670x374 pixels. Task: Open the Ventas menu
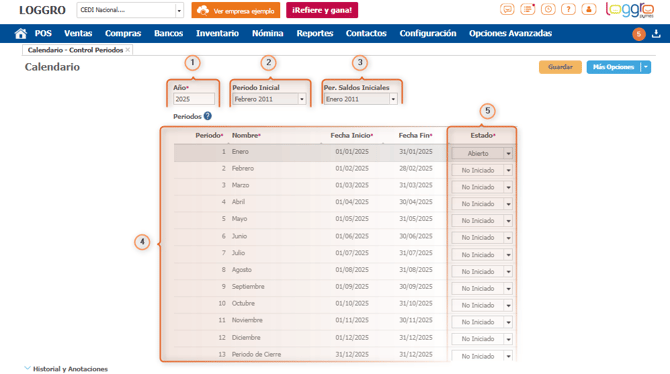(78, 33)
